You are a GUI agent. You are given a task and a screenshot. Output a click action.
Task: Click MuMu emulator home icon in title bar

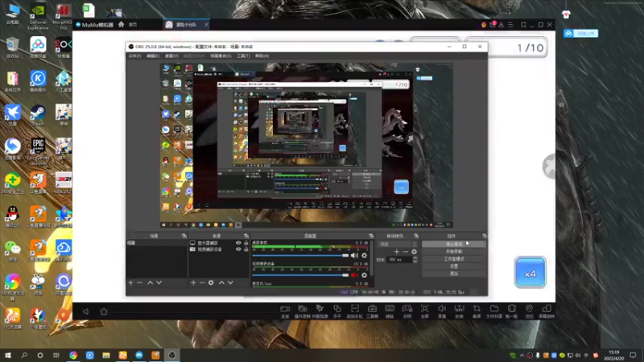click(122, 25)
